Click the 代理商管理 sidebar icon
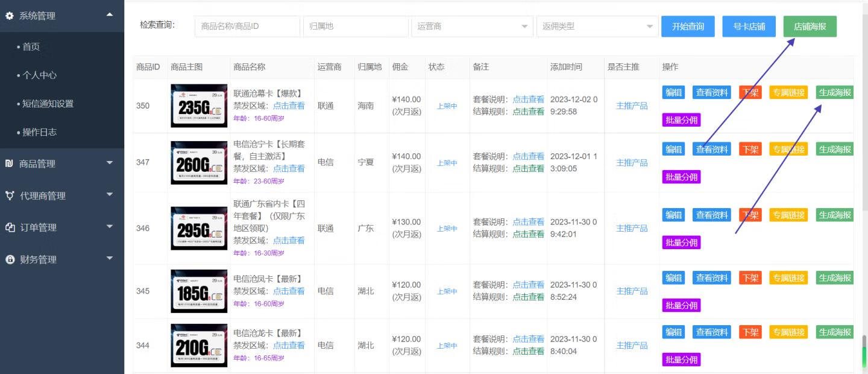The height and width of the screenshot is (374, 868). [10, 195]
